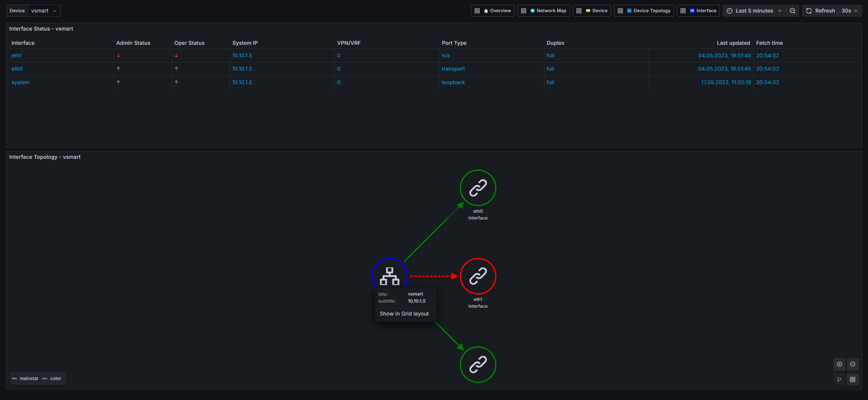Open the Interface dashboard link

pos(698,11)
